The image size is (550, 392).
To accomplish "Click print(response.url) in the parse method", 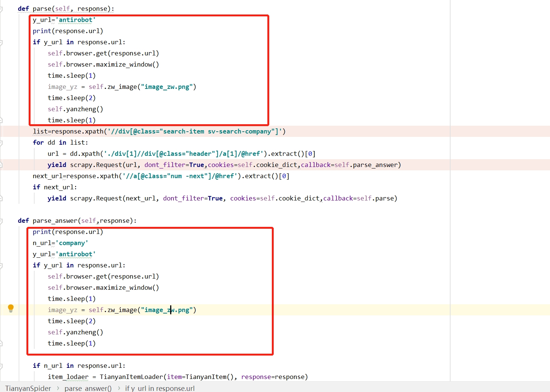I will (x=68, y=31).
